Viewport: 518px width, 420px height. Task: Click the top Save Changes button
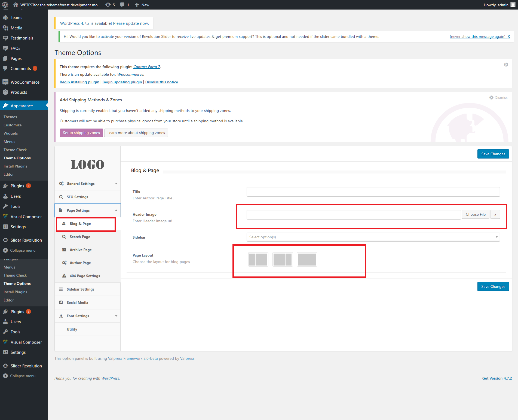[493, 154]
